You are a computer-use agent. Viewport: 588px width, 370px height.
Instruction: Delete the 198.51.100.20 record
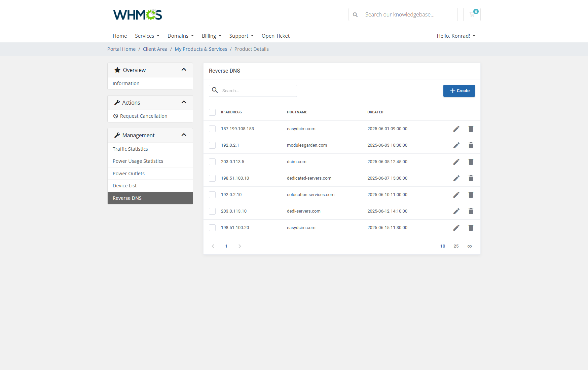471,228
